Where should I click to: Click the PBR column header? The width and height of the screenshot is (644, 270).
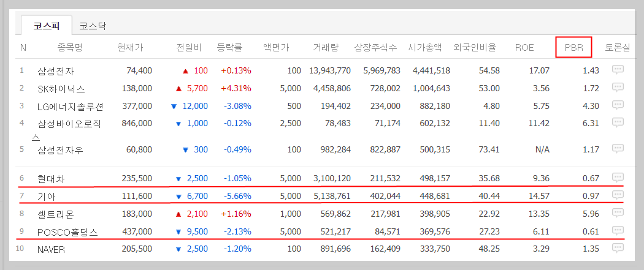573,48
